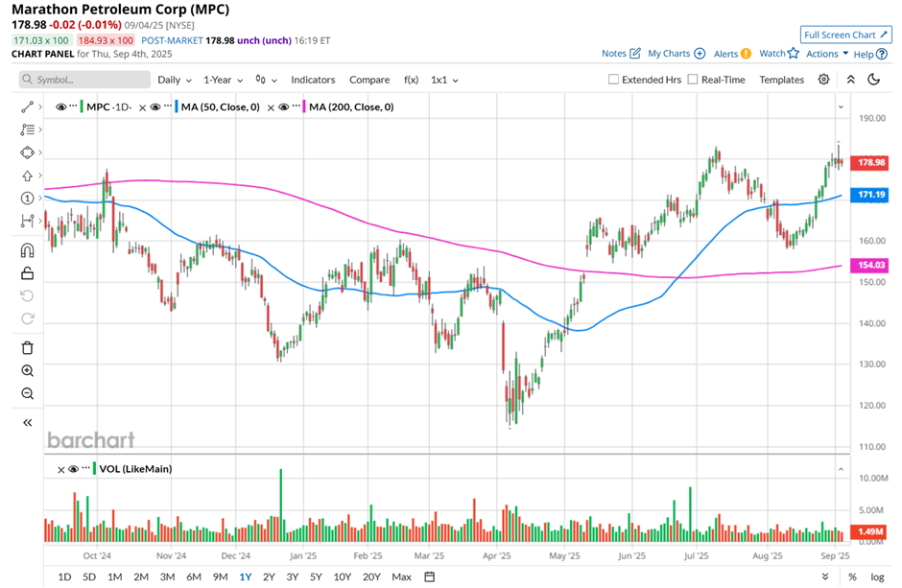Click the Compare button
Viewport: 902px width, 588px height.
[369, 80]
